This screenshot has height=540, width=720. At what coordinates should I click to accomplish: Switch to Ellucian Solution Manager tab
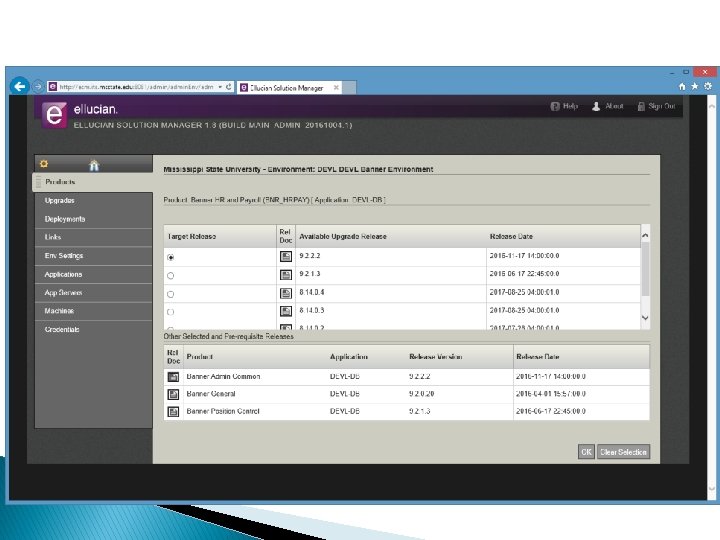[x=287, y=88]
